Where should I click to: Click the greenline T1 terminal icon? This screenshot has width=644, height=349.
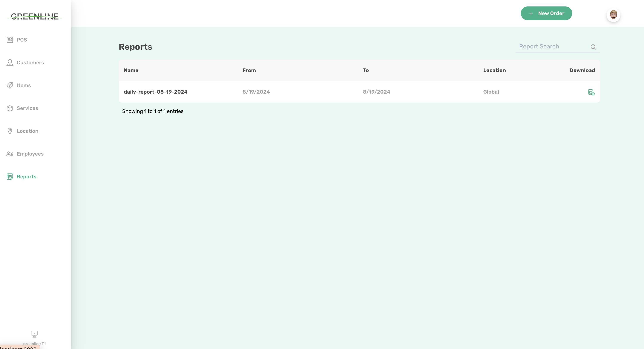[34, 334]
